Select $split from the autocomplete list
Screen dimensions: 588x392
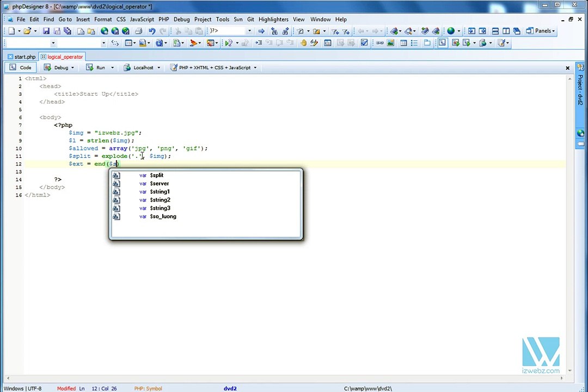coord(206,175)
